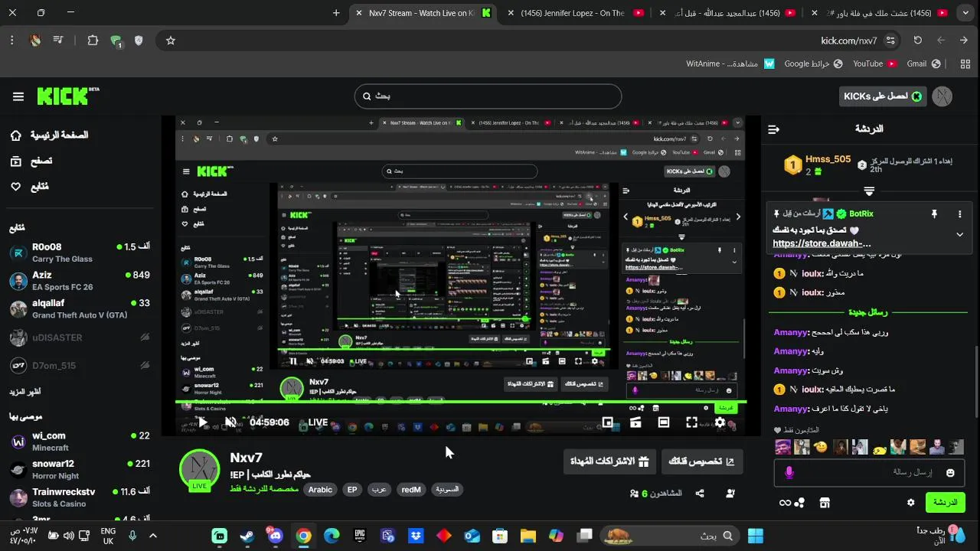The height and width of the screenshot is (551, 980).
Task: Click customize your channel button (تخصيص قناتك)
Action: 701,461
